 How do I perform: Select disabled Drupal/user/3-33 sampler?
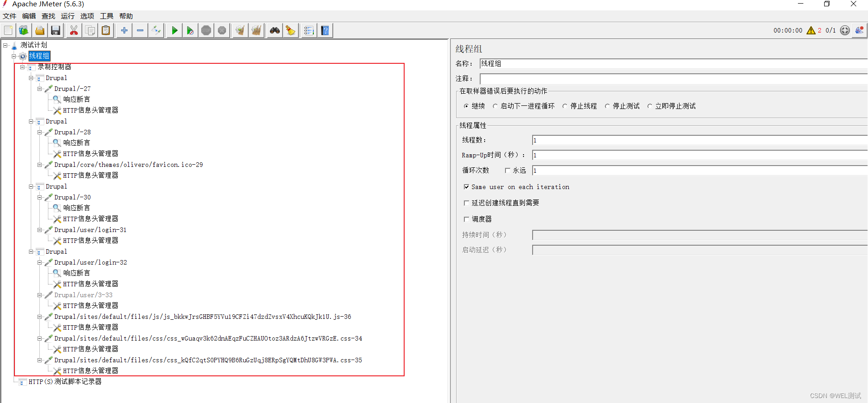84,295
